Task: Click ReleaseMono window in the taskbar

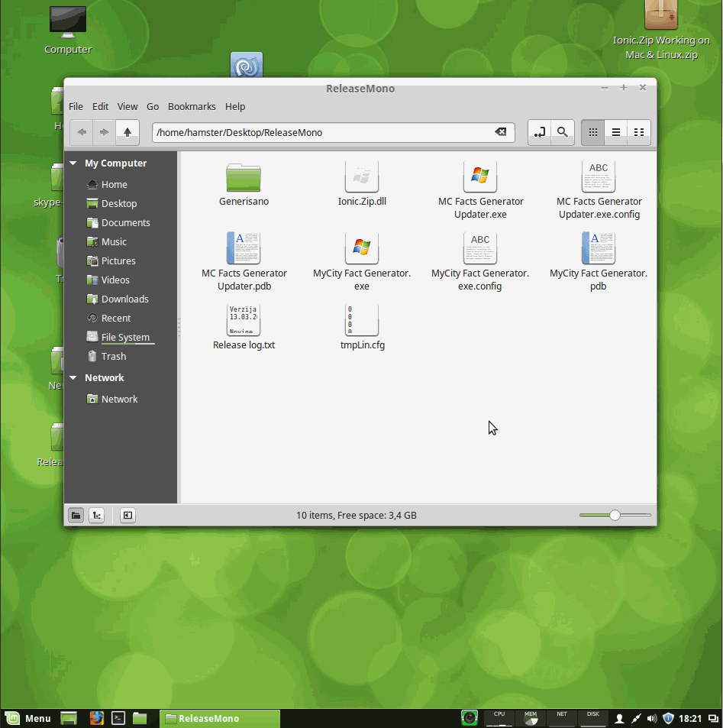Action: 220,719
